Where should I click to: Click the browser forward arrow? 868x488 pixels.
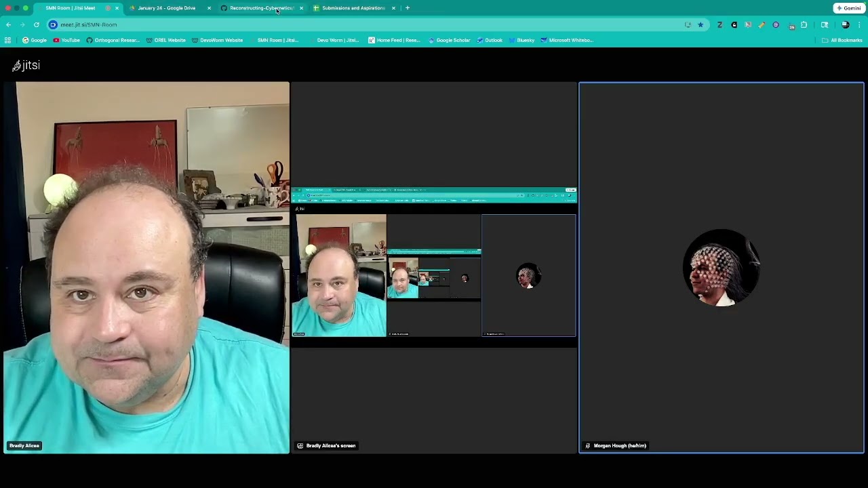tap(22, 24)
